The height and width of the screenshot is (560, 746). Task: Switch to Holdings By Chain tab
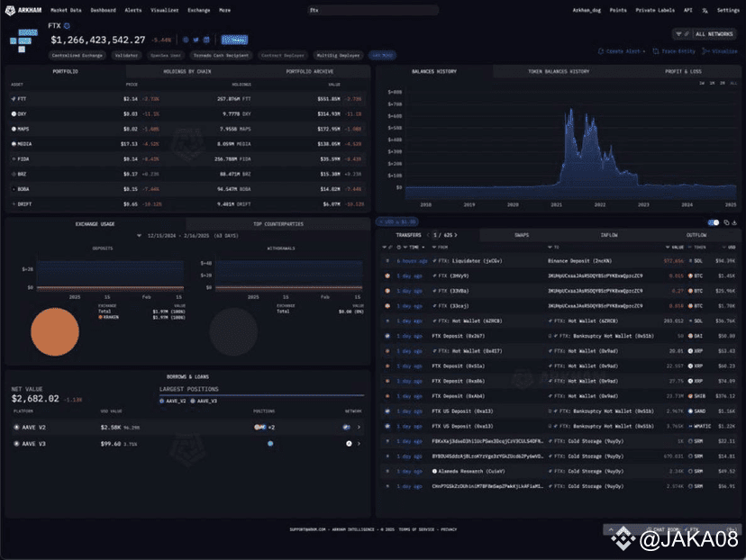click(187, 71)
